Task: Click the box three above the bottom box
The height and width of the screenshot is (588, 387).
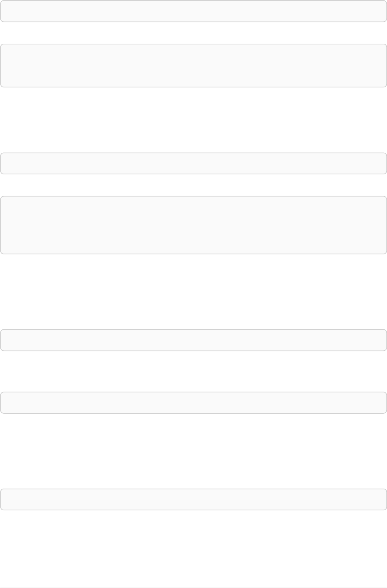Action: pyautogui.click(x=193, y=225)
